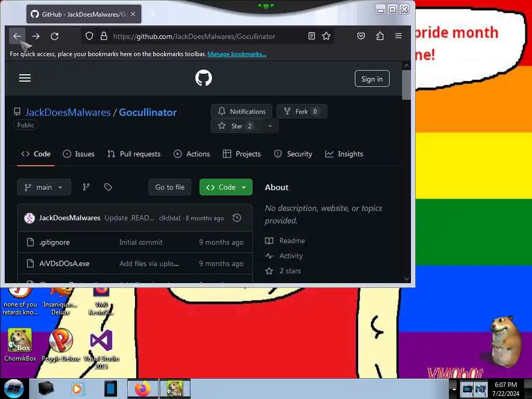Click the Sign in button

point(372,79)
